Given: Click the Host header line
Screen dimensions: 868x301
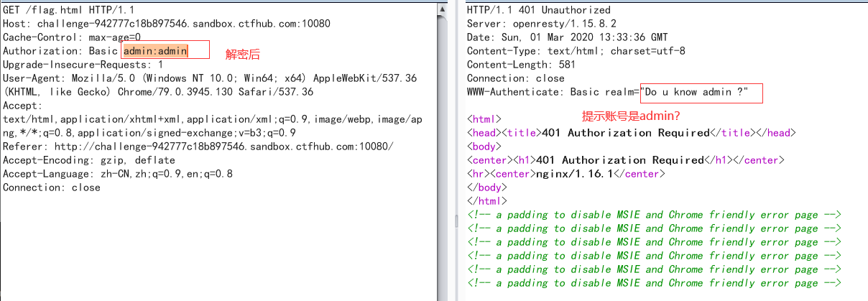Looking at the screenshot, I should click(x=166, y=24).
